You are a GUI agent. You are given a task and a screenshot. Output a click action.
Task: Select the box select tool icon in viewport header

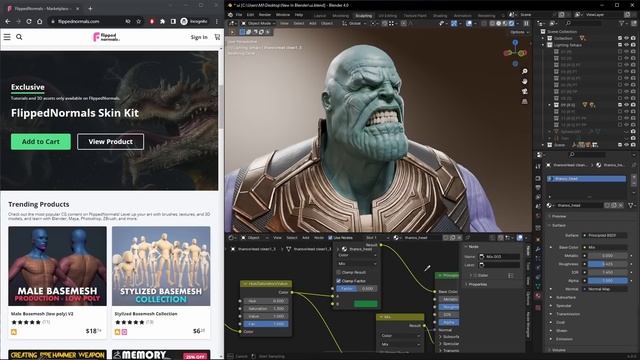tap(242, 32)
